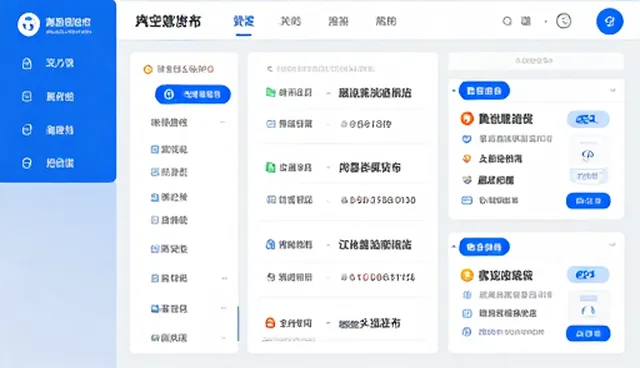Image resolution: width=640 pixels, height=368 pixels.
Task: Click the blue square icon in the second right card
Action: click(467, 313)
